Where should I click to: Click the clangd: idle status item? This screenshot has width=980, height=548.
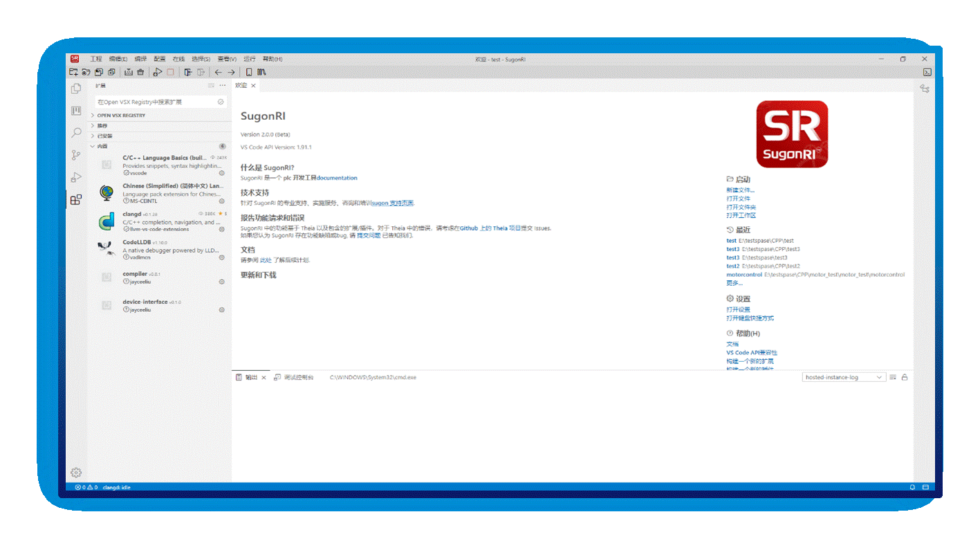[116, 487]
